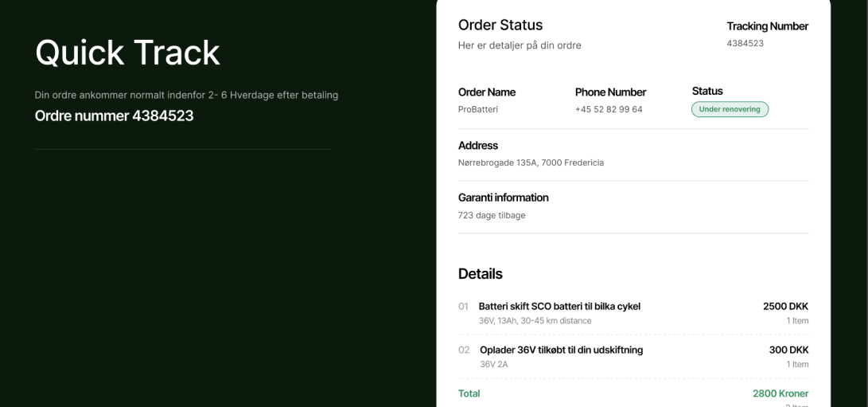
Task: Click the phone number +45 52 82 99 64
Action: (x=609, y=109)
